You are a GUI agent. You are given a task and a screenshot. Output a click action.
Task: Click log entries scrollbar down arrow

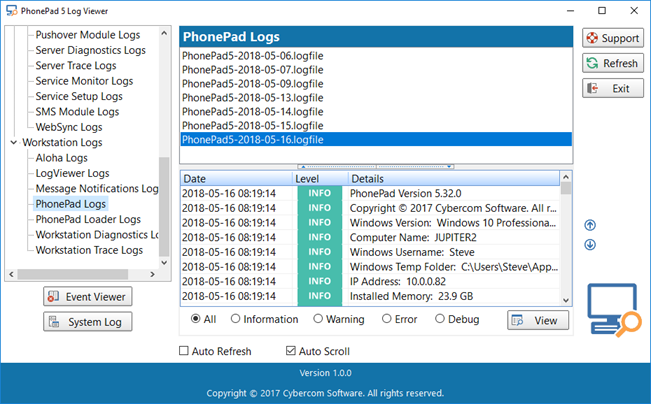pyautogui.click(x=565, y=300)
